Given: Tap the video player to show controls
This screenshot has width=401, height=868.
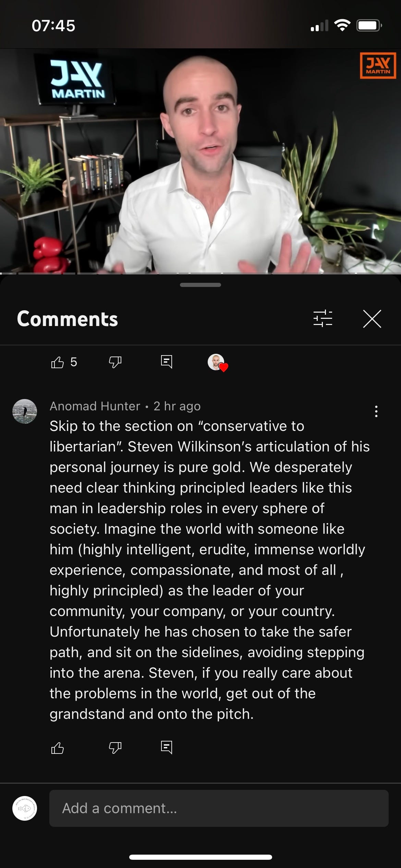Looking at the screenshot, I should tap(200, 161).
